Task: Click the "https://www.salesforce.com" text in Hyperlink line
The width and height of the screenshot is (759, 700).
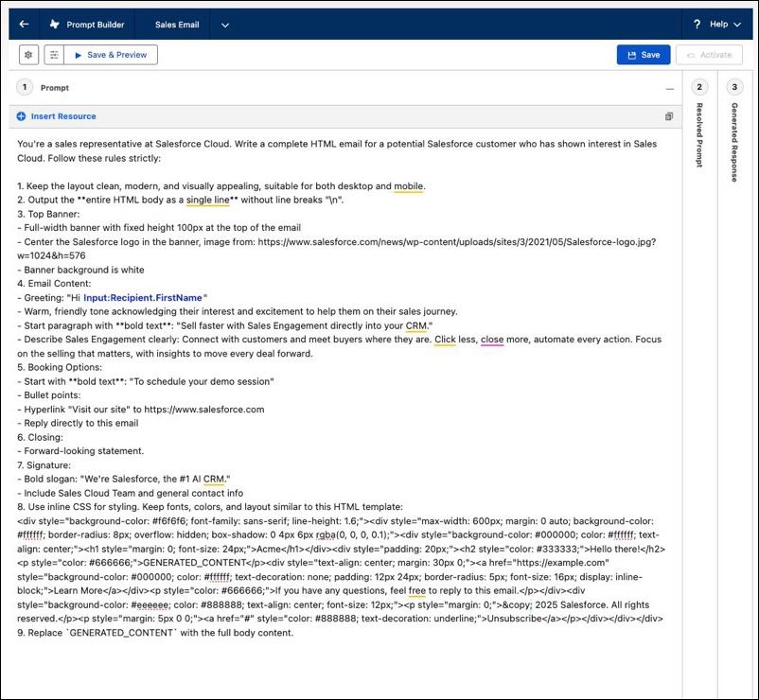Action: 204,410
